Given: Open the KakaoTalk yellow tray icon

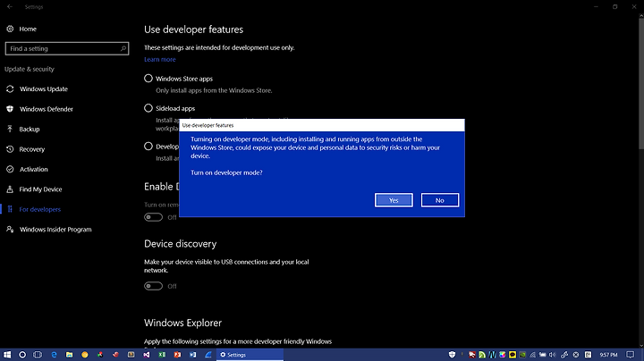Looking at the screenshot, I should click(x=513, y=355).
